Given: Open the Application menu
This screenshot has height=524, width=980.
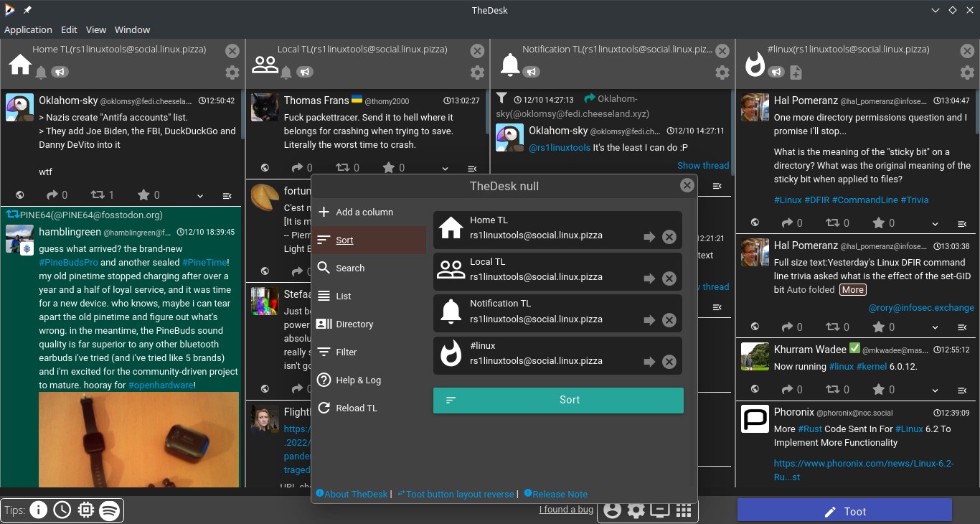Looking at the screenshot, I should pyautogui.click(x=28, y=29).
